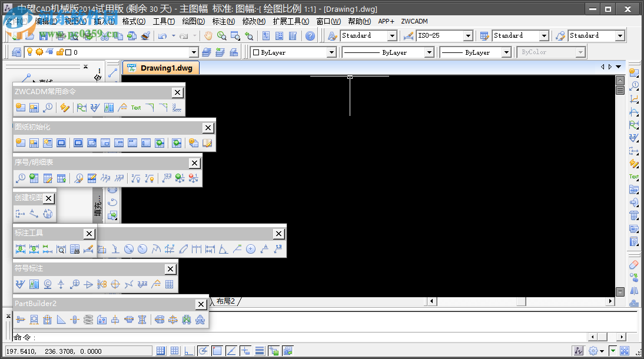Click the diameter dimension icon in dimension toolbar
Image resolution: width=644 pixels, height=359 pixels.
[x=129, y=249]
